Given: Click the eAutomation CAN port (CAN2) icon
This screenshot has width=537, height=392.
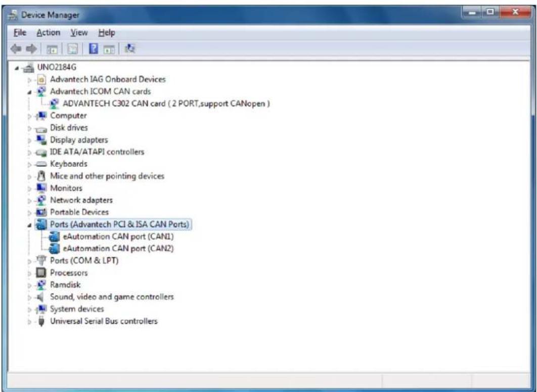Looking at the screenshot, I should click(54, 249).
